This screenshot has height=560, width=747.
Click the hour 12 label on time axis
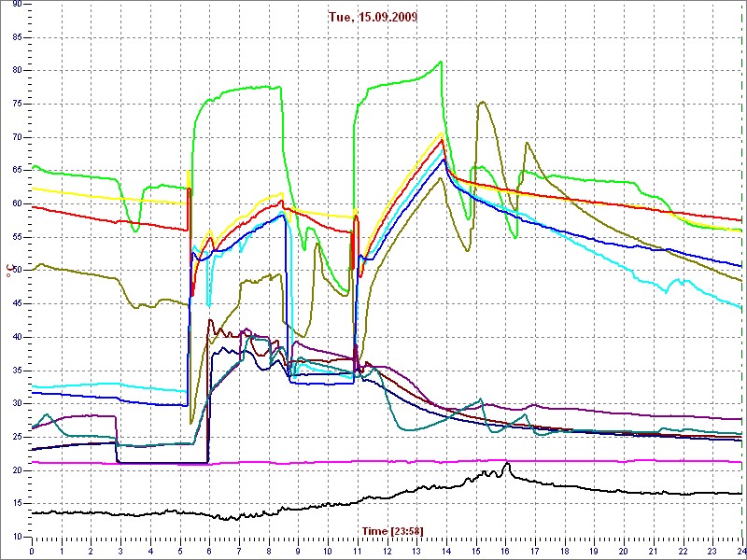coord(387,551)
